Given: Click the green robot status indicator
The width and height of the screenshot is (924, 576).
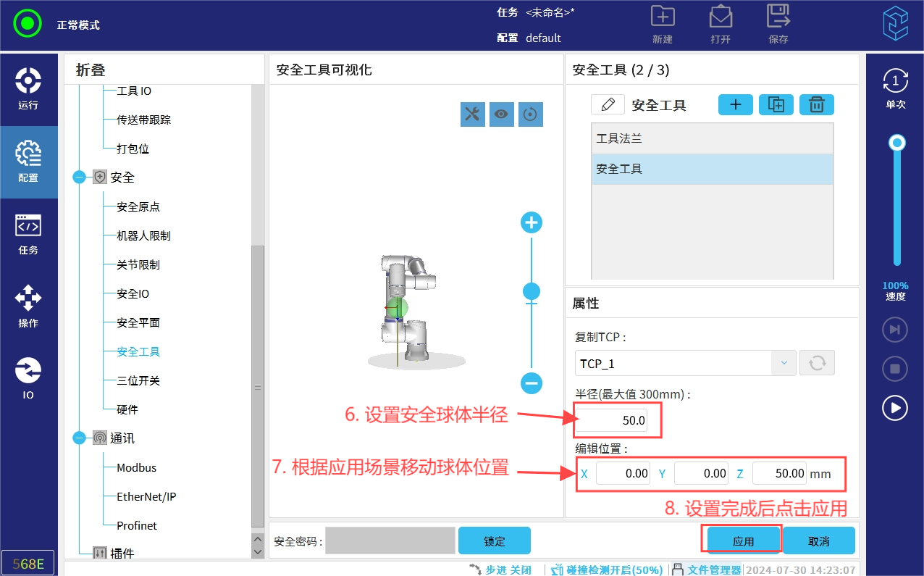Looking at the screenshot, I should click(28, 24).
